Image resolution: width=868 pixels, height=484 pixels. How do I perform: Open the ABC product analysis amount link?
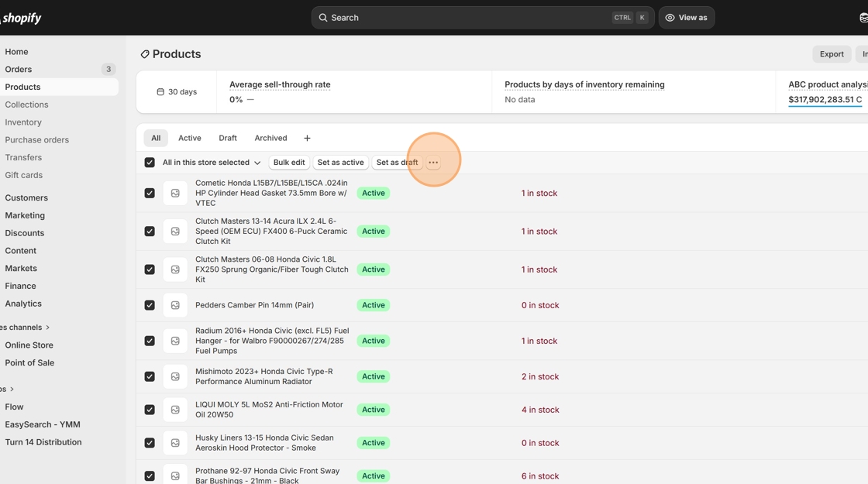(x=825, y=100)
